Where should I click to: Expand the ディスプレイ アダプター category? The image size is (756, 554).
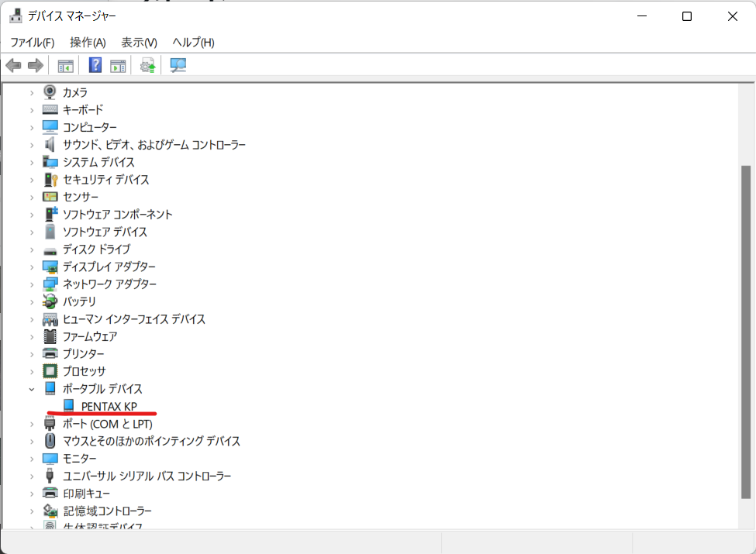point(30,266)
